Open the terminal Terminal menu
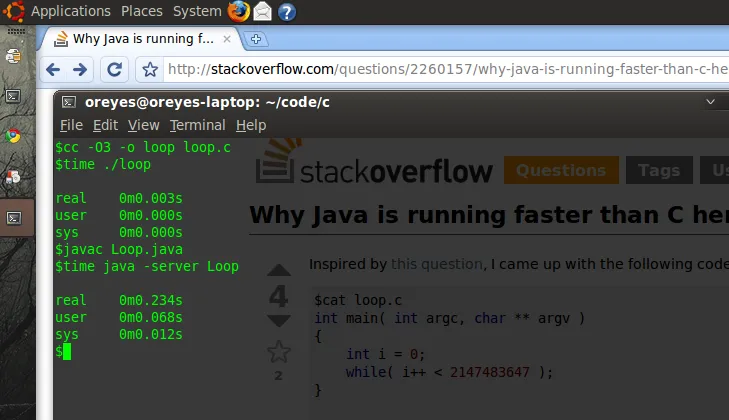 (x=198, y=125)
